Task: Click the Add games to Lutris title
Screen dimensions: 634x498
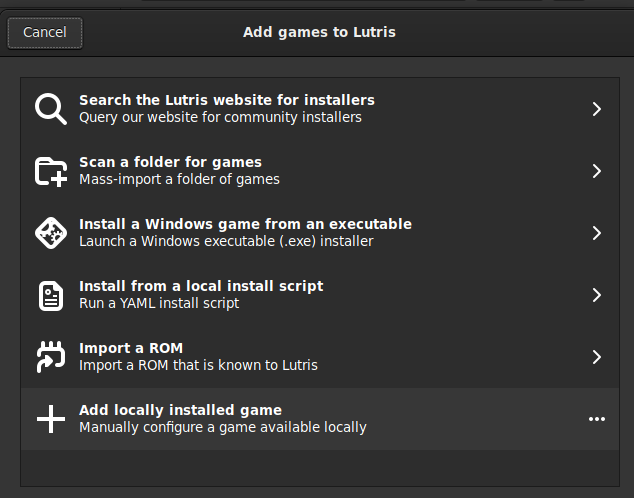Action: pos(319,32)
